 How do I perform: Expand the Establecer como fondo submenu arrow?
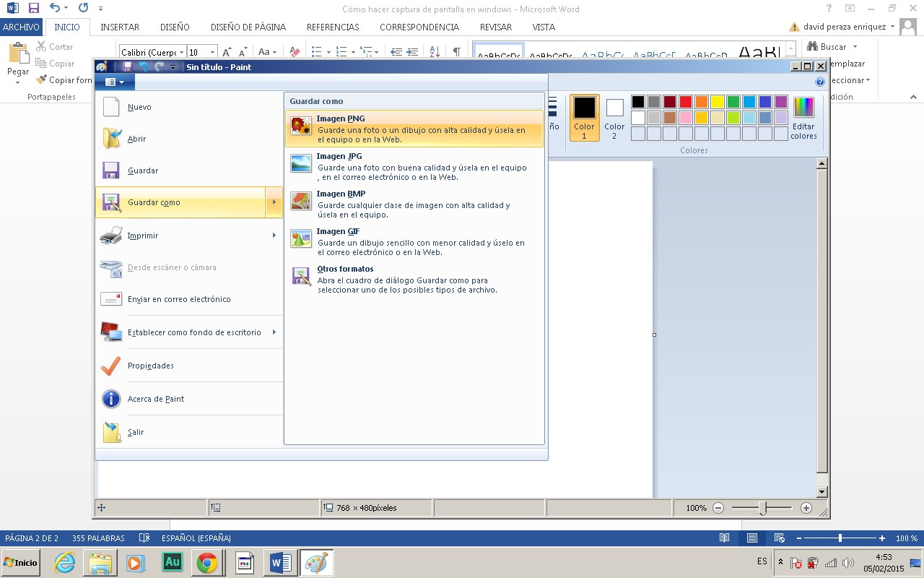274,332
